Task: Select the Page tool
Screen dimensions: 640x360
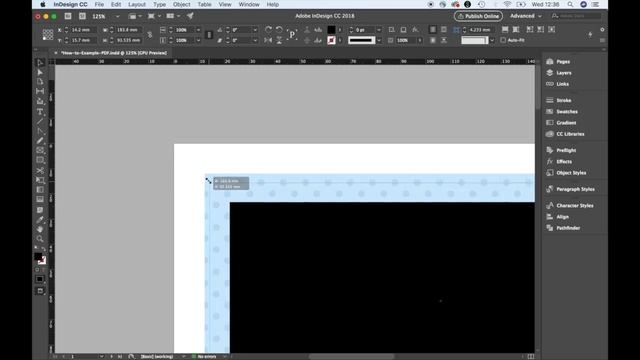Action: pyautogui.click(x=40, y=82)
